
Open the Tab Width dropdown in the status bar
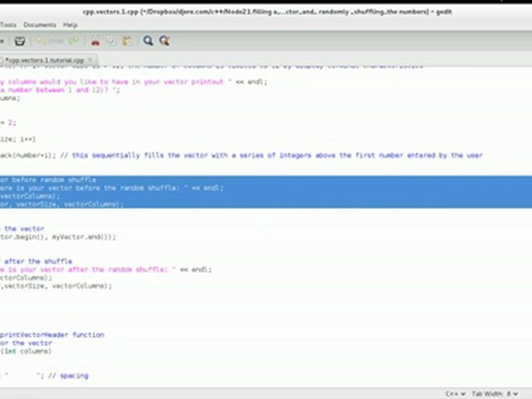click(x=494, y=393)
